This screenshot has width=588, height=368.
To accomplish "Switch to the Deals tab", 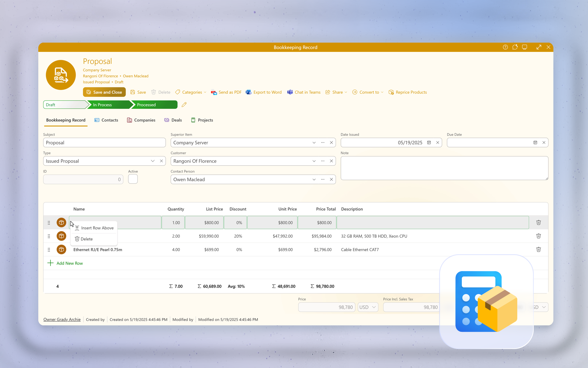I will click(x=173, y=120).
